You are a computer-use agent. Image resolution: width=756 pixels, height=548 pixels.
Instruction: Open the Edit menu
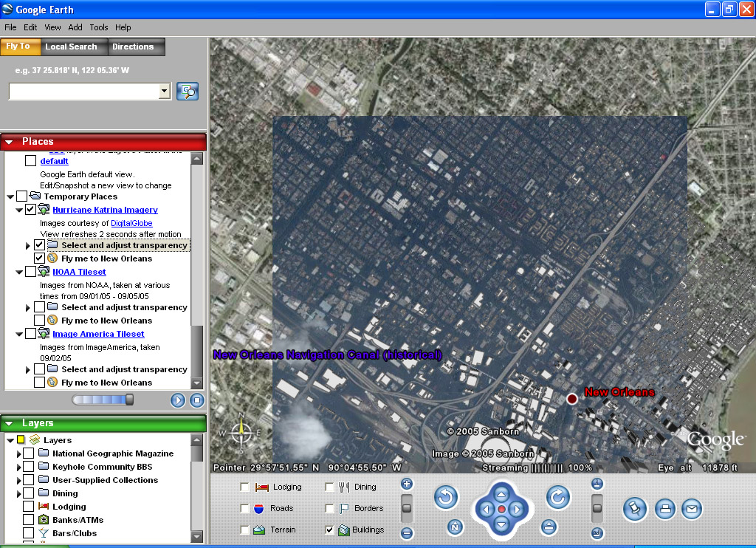[30, 27]
